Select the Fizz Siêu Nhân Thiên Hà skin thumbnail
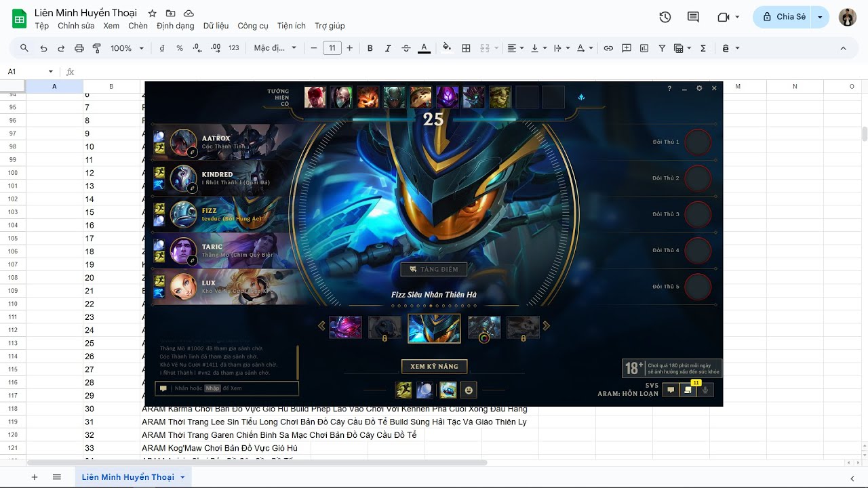868x488 pixels. [434, 328]
